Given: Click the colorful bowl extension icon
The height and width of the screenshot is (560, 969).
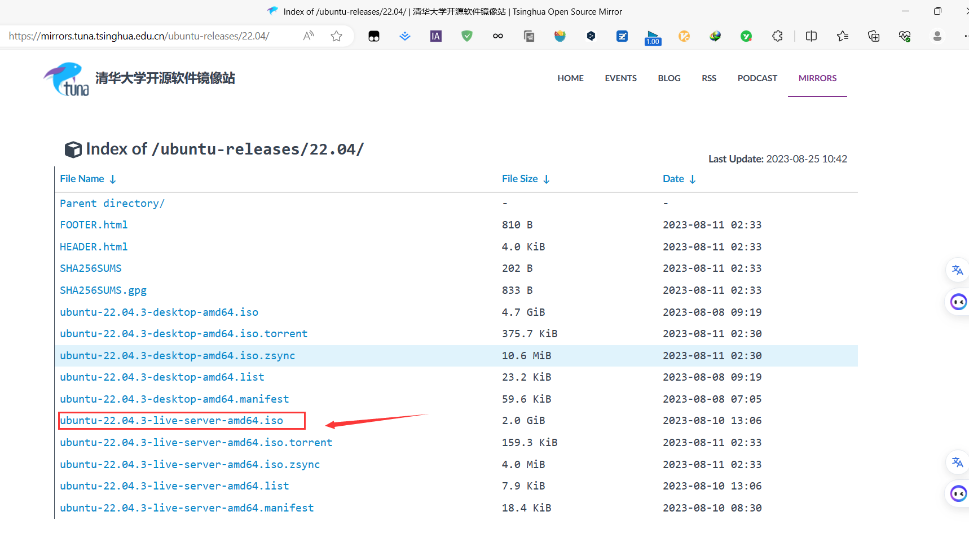Looking at the screenshot, I should (560, 36).
